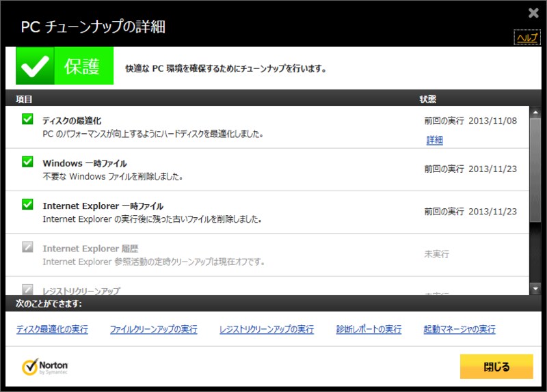Viewport: 547px width, 392px height.
Task: Click 前回の実行 2013/11/23 in the Windows 一時ファイル row
Action: [x=470, y=169]
